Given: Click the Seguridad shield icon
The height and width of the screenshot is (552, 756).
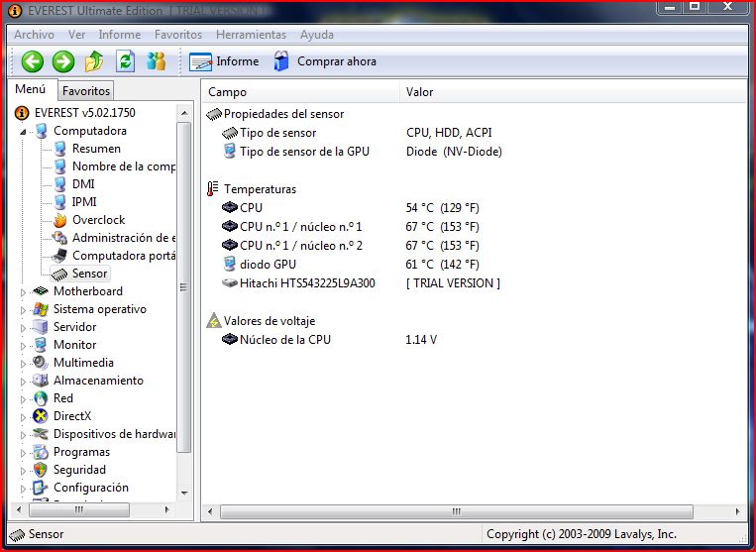Looking at the screenshot, I should pos(41,470).
